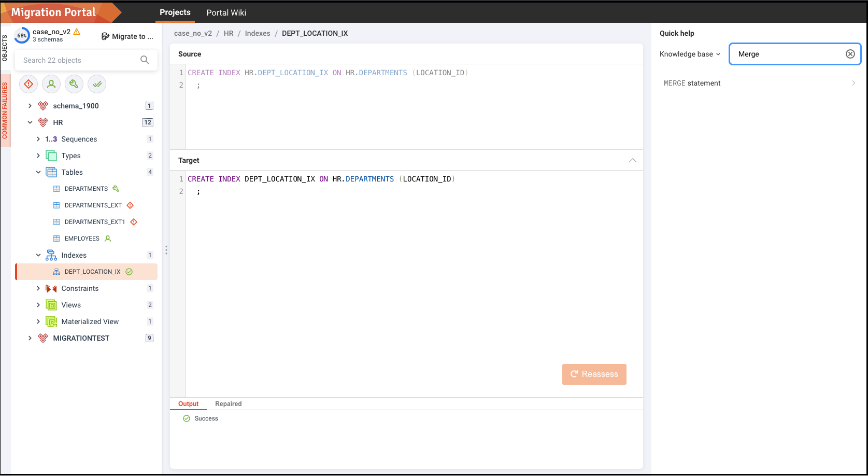Click the MIGRATIONTEST schema icon
This screenshot has width=868, height=476.
pyautogui.click(x=43, y=338)
